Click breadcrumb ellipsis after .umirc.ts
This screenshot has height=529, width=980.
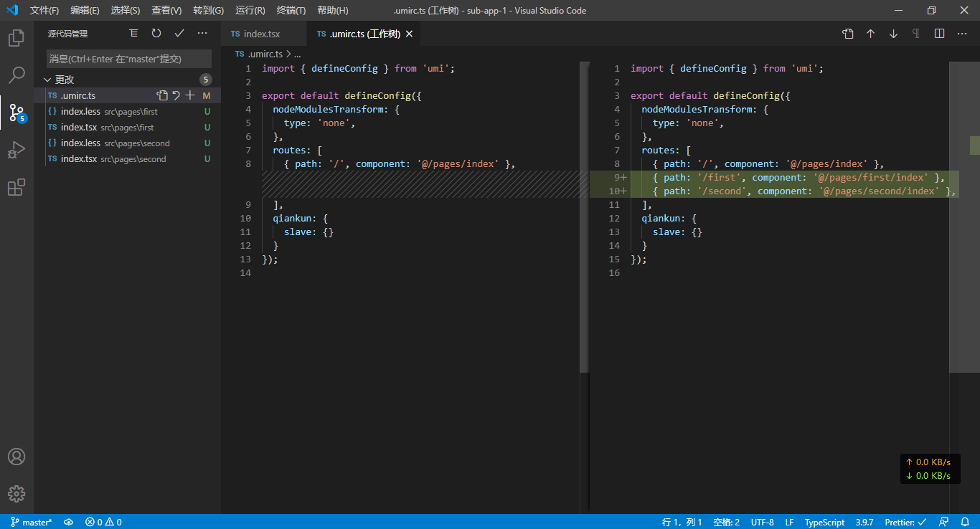click(x=297, y=54)
